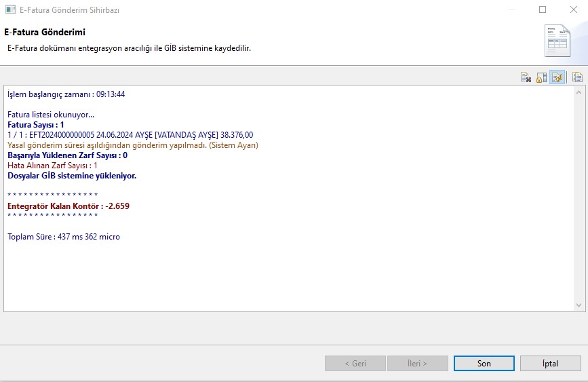This screenshot has height=382, width=588.
Task: Toggle the word wrap icon in toolbar
Action: (557, 77)
